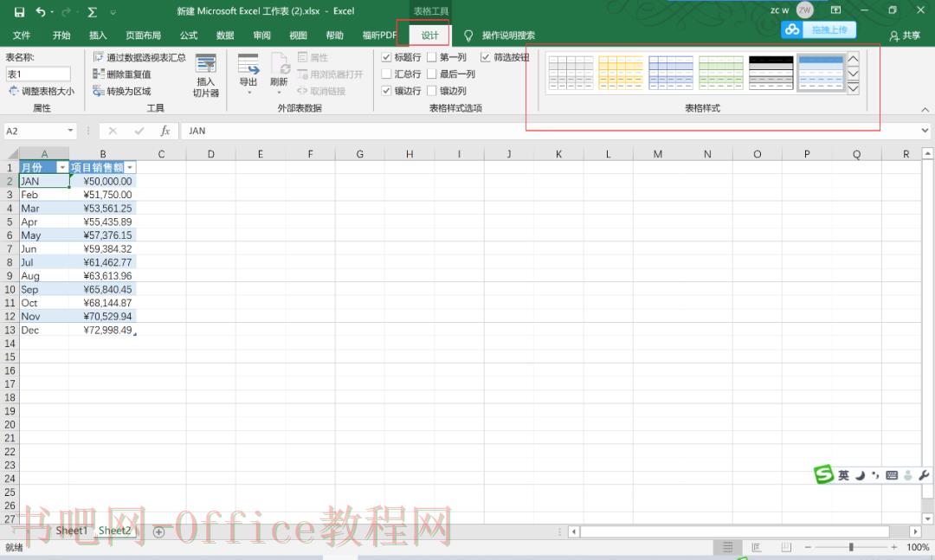Viewport: 935px width, 560px height.
Task: Collapse the ribbon with the chevron
Action: tap(925, 109)
